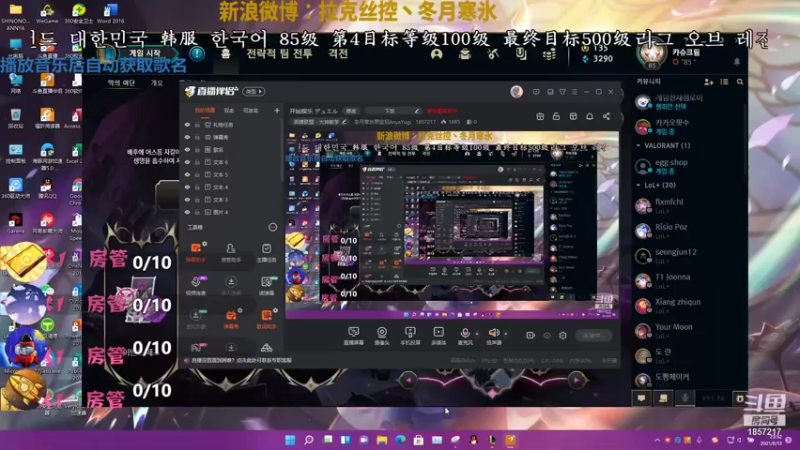Expand speaker options arrow beside 扬声器
800x450 pixels.
[x=506, y=334]
